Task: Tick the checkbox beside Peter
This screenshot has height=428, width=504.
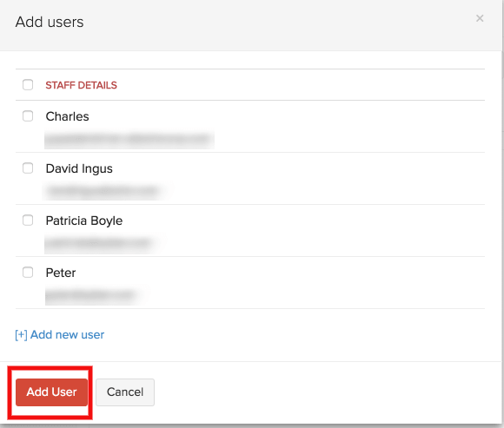Action: 28,273
